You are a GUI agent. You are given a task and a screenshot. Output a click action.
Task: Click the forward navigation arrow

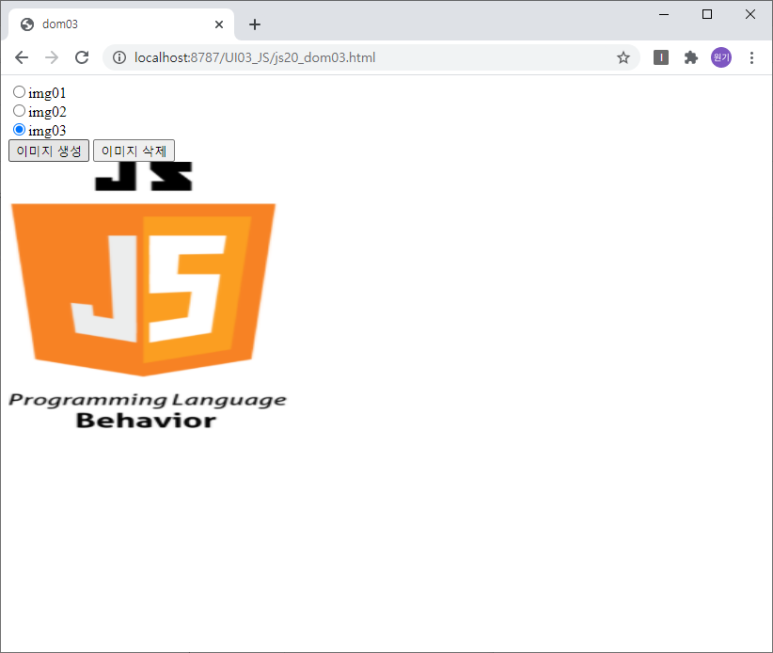(52, 58)
